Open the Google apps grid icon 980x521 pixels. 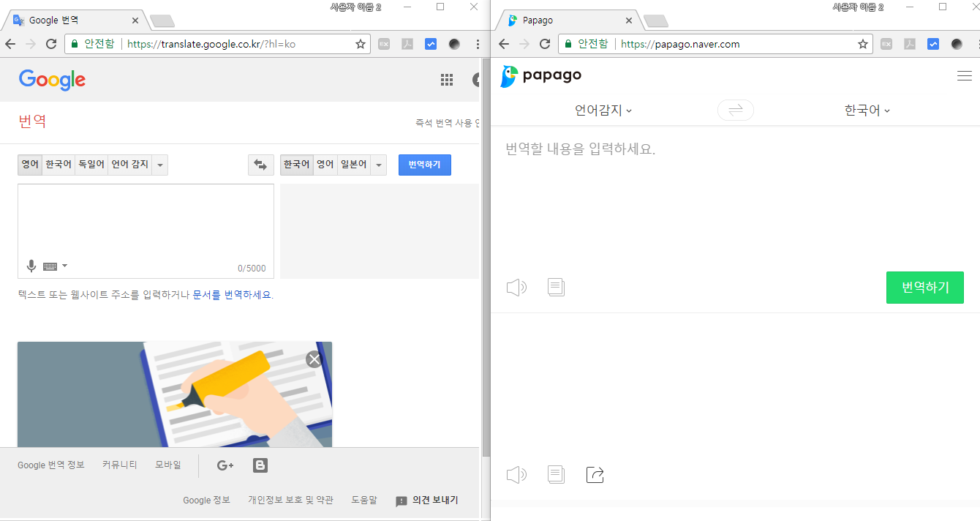[447, 80]
